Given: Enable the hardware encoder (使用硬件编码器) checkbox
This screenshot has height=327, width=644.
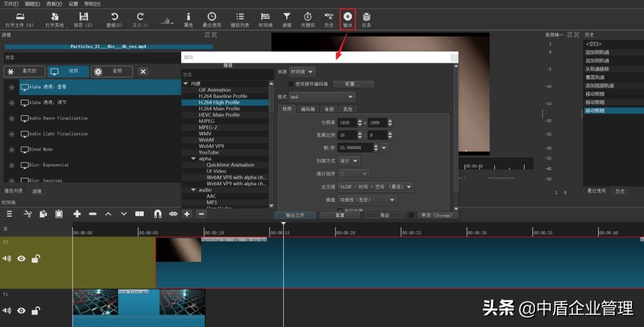Looking at the screenshot, I should [291, 84].
